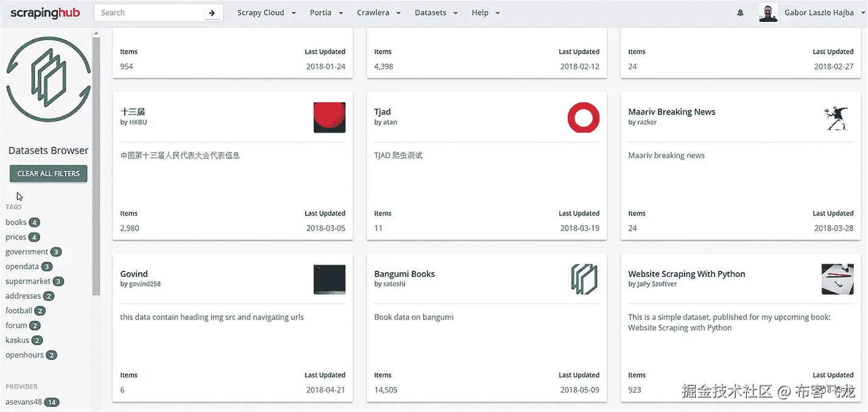Filter by provider asevans48
868x412 pixels.
(x=32, y=402)
